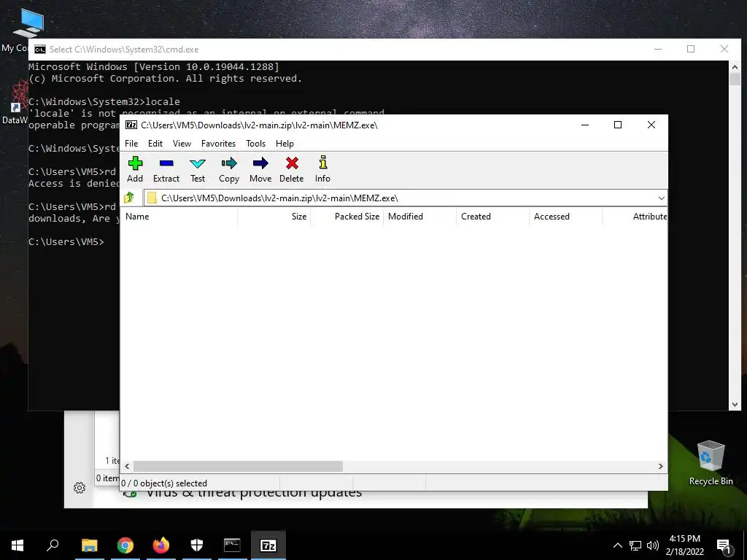
Task: Open Windows Security from the taskbar
Action: (197, 545)
